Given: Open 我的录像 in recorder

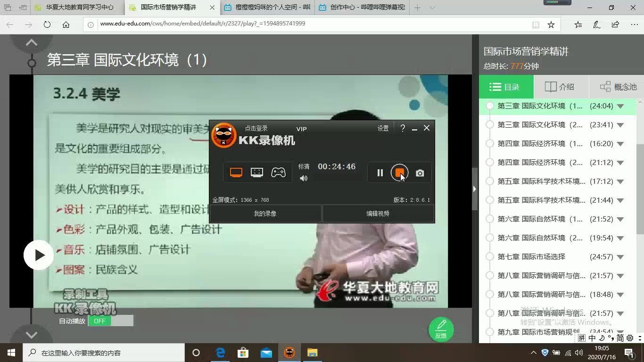Looking at the screenshot, I should coord(265,214).
